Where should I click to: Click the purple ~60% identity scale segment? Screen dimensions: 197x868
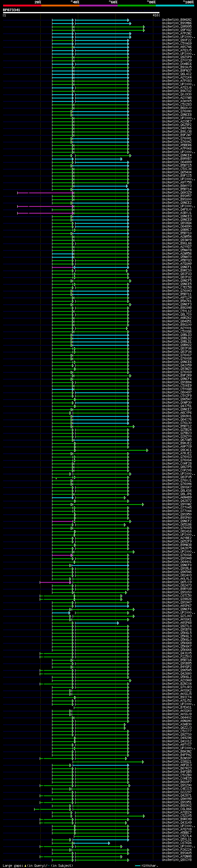99,6
